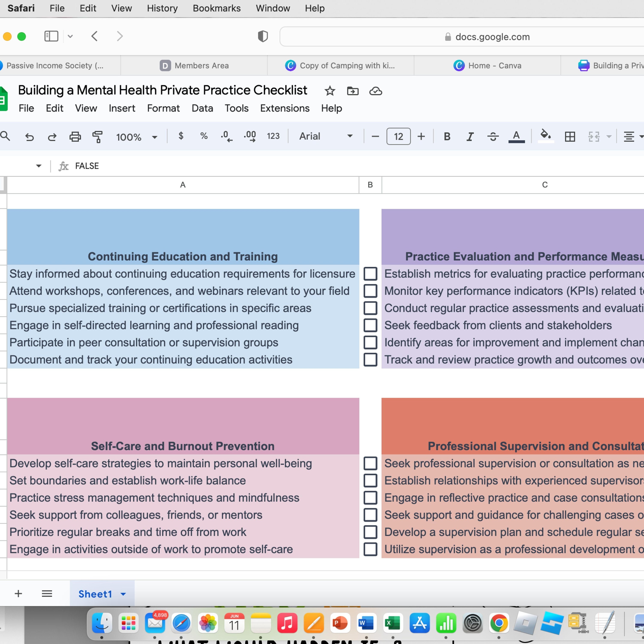This screenshot has height=644, width=644.
Task: Switch to the Members Area tab
Action: (x=194, y=65)
